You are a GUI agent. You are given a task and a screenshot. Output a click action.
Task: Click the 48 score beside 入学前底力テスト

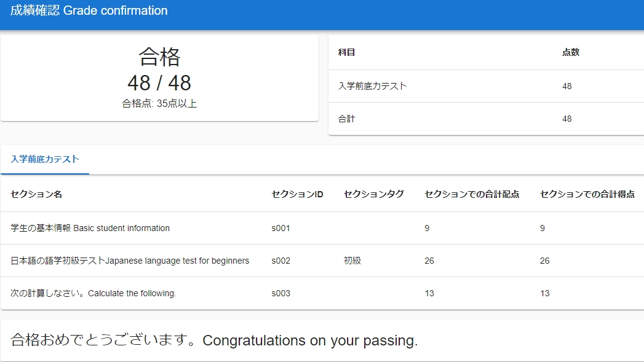point(566,86)
